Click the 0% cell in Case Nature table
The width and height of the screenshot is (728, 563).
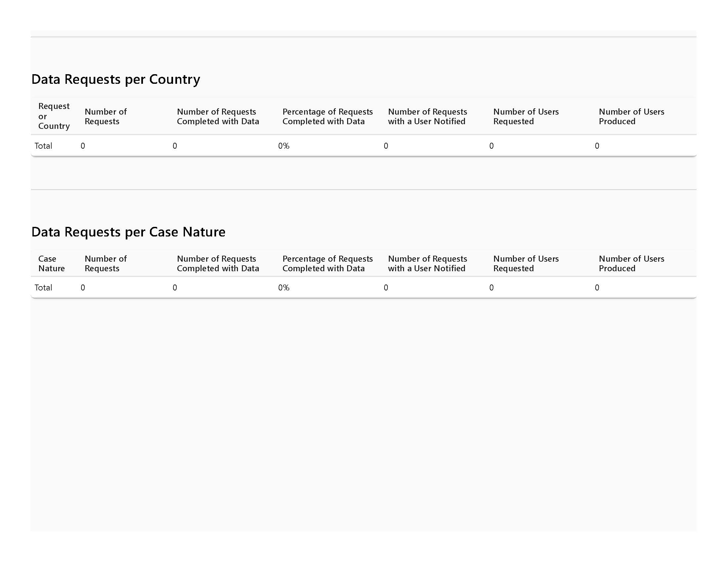(x=284, y=287)
